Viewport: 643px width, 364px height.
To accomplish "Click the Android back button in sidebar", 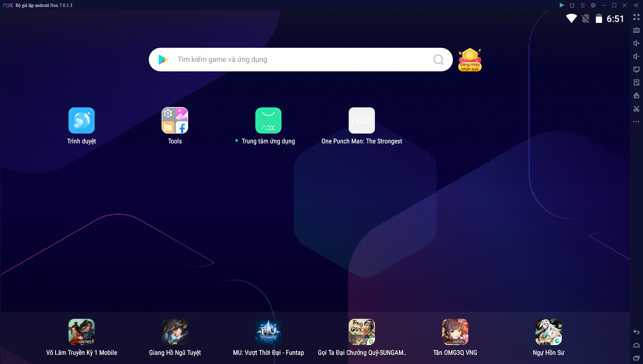I will pos(636,332).
